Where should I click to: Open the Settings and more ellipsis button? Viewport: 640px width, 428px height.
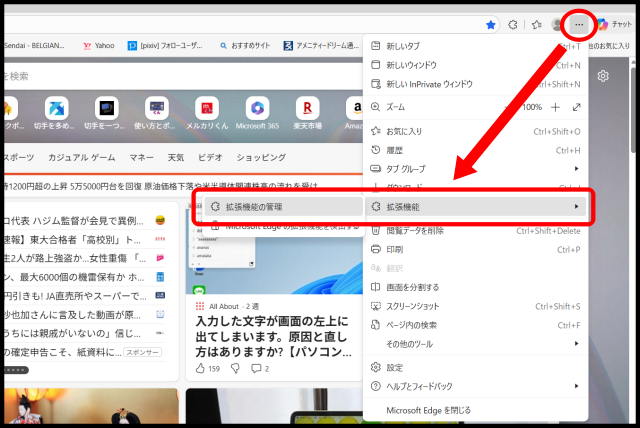579,25
